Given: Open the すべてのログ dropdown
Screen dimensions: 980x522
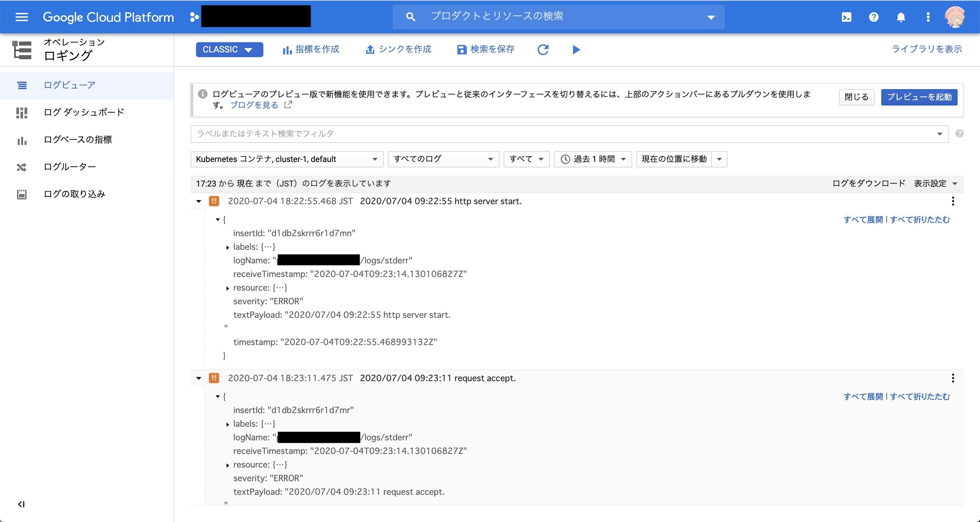Looking at the screenshot, I should [x=443, y=159].
